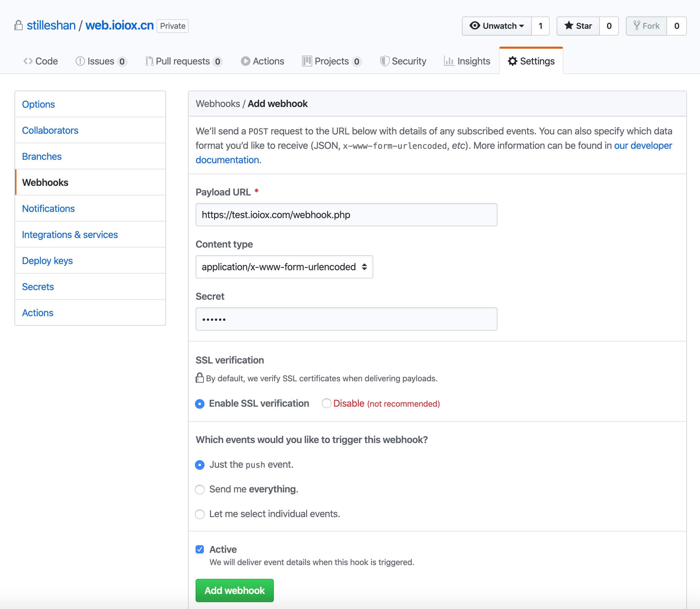Screen dimensions: 700x609
Task: Open Deploy keys in settings sidebar
Action: tap(90, 261)
